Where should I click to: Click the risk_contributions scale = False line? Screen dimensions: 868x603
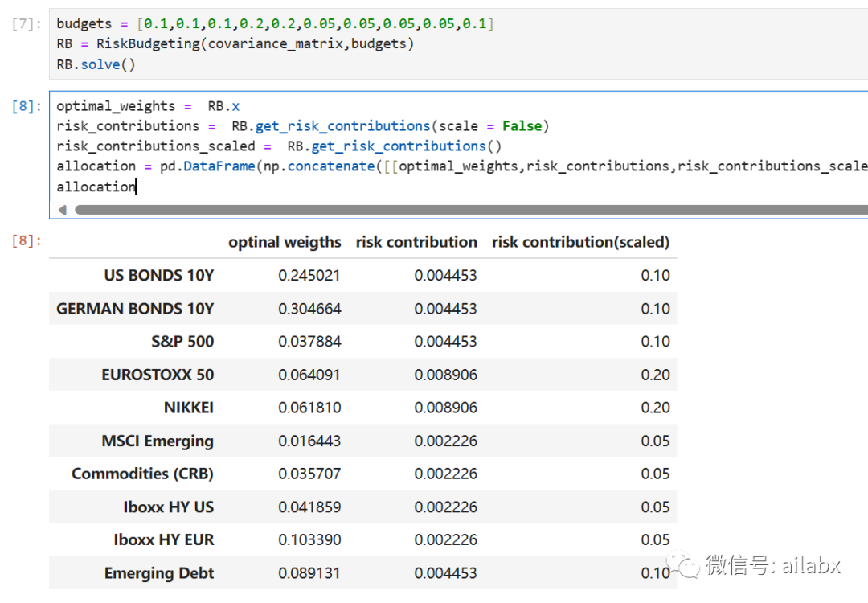(302, 126)
